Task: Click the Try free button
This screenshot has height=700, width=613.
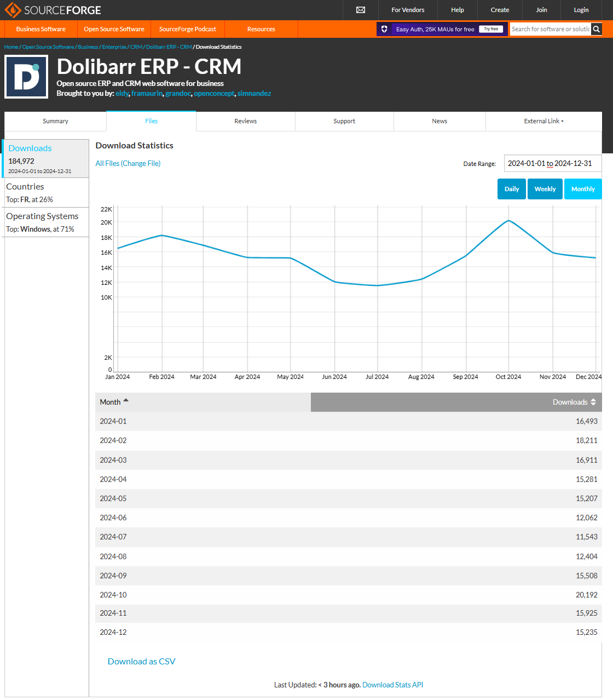Action: [491, 29]
